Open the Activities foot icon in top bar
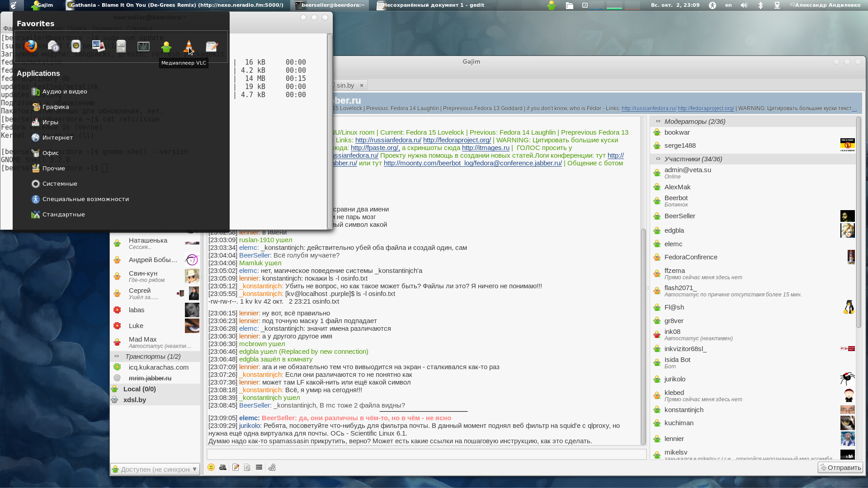 (14, 5)
